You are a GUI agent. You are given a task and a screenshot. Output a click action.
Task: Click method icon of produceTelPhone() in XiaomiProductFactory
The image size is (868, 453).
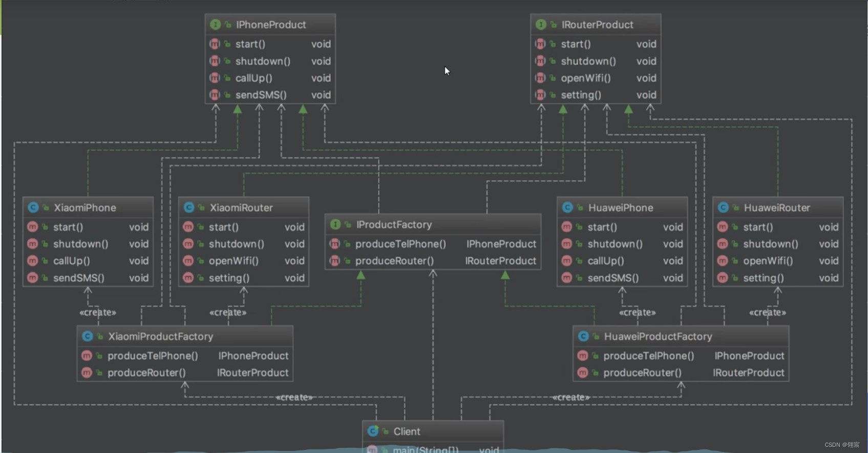coord(87,355)
